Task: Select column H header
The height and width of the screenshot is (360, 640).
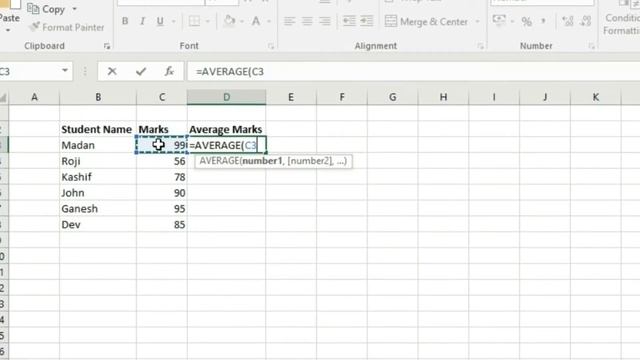Action: (443, 97)
